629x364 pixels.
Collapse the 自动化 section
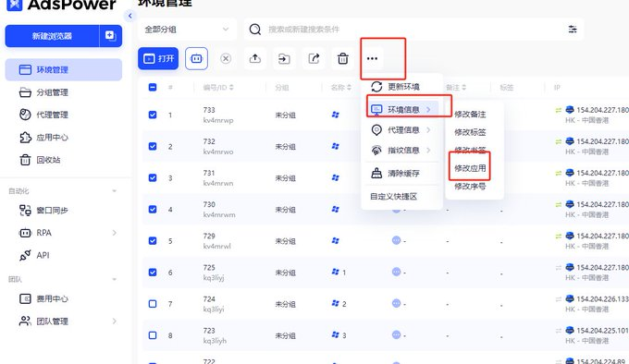[x=115, y=191]
